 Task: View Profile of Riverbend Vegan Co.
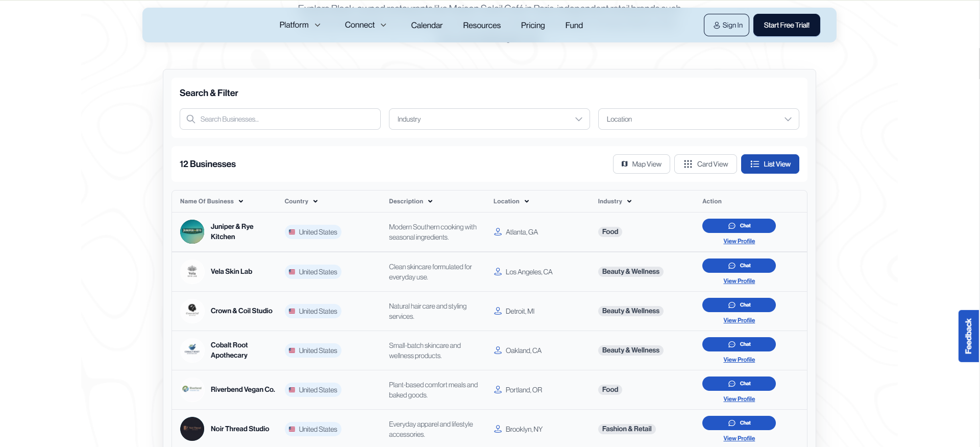[x=739, y=399]
